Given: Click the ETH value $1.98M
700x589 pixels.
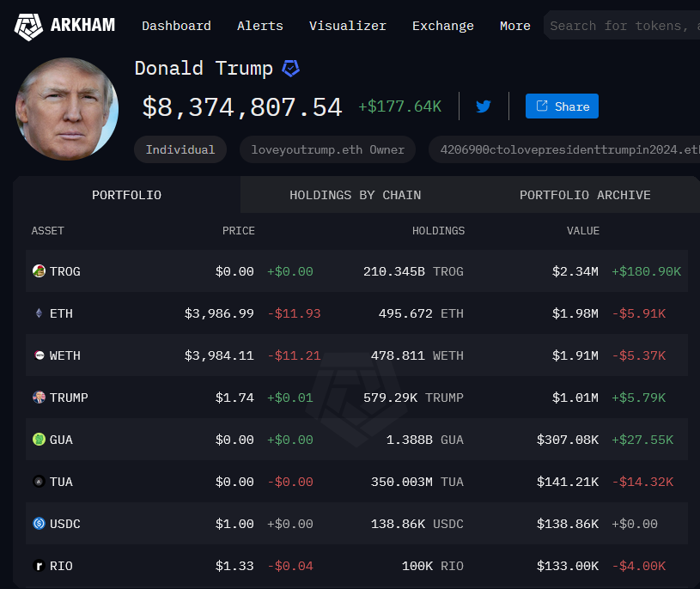Looking at the screenshot, I should 575,313.
